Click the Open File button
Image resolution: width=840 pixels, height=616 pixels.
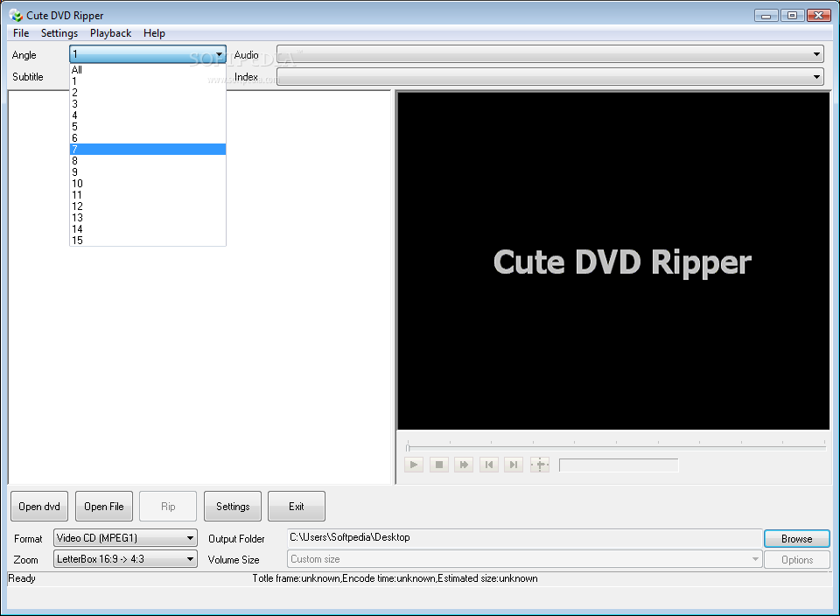(x=104, y=507)
